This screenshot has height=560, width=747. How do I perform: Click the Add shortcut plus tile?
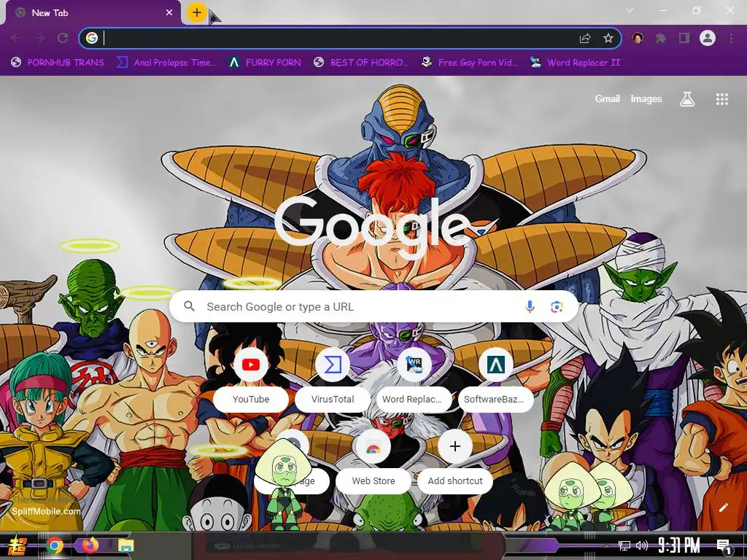(x=455, y=461)
